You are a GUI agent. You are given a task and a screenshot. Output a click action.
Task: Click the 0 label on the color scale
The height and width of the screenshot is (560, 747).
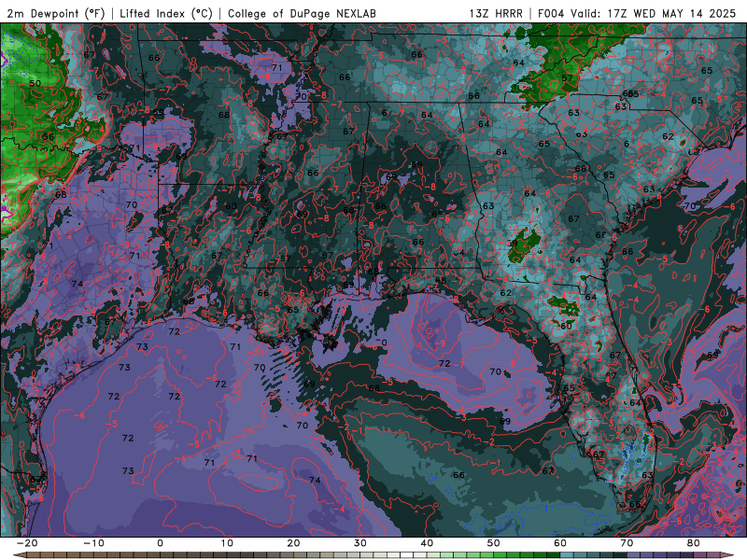click(160, 543)
